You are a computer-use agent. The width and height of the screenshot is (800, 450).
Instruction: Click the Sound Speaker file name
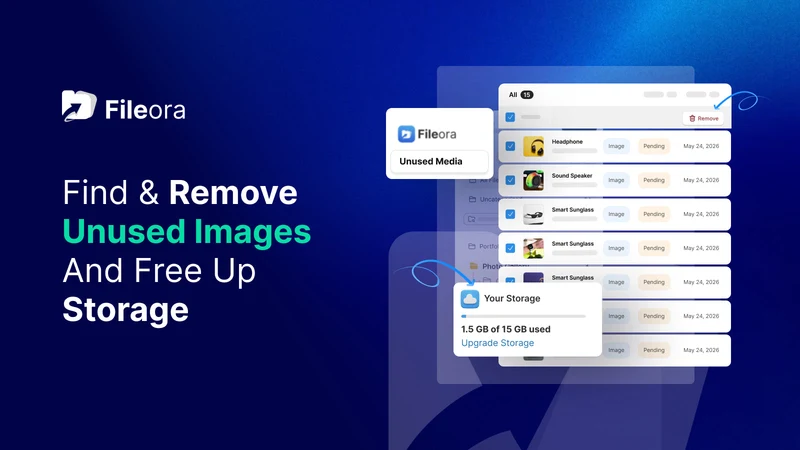pyautogui.click(x=572, y=176)
